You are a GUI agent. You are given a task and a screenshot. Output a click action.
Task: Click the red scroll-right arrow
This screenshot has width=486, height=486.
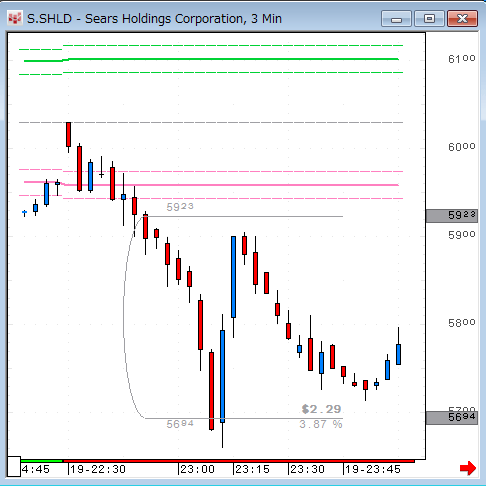[468, 468]
